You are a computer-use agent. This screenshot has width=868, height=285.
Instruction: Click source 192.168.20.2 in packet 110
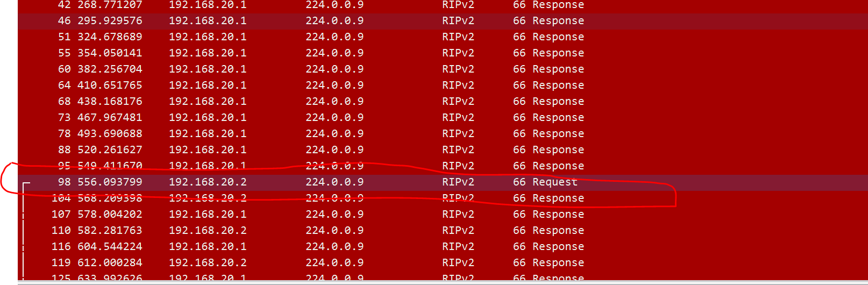click(208, 231)
